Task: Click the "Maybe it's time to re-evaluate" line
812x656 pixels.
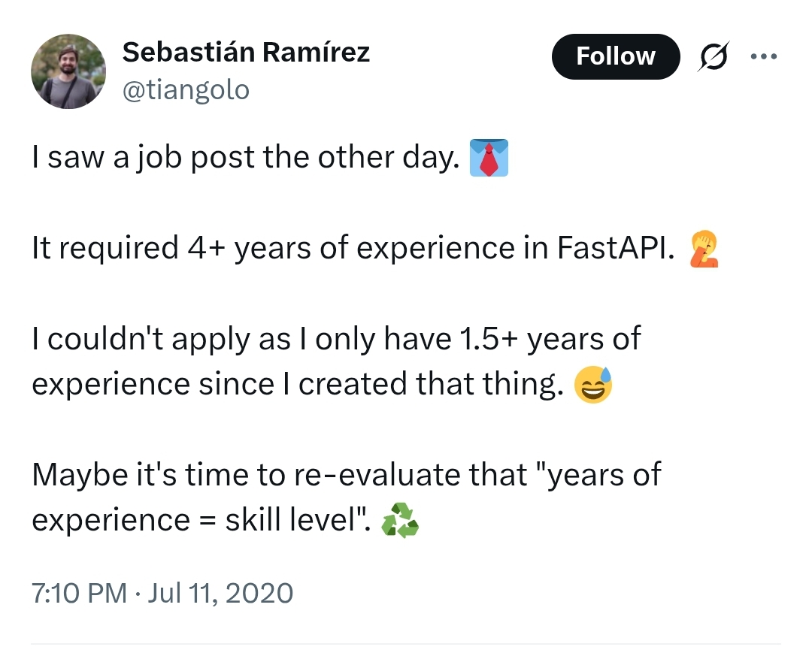Action: click(x=346, y=475)
